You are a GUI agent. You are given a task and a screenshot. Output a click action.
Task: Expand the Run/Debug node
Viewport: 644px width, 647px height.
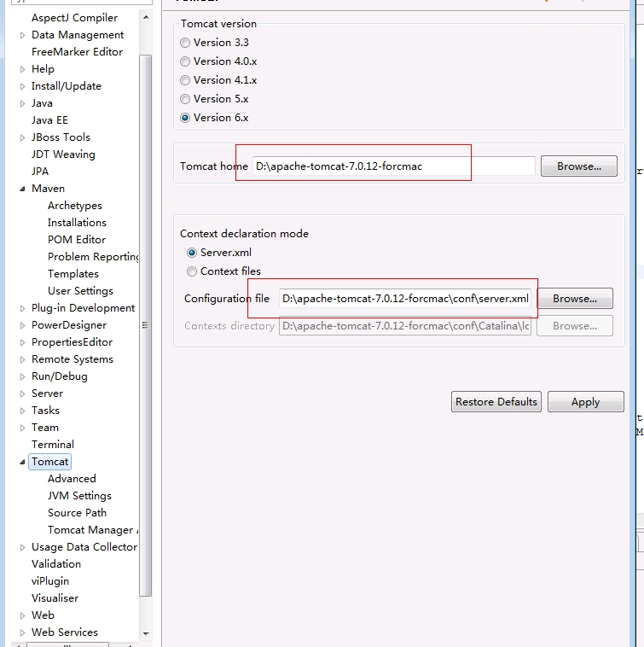(x=23, y=376)
